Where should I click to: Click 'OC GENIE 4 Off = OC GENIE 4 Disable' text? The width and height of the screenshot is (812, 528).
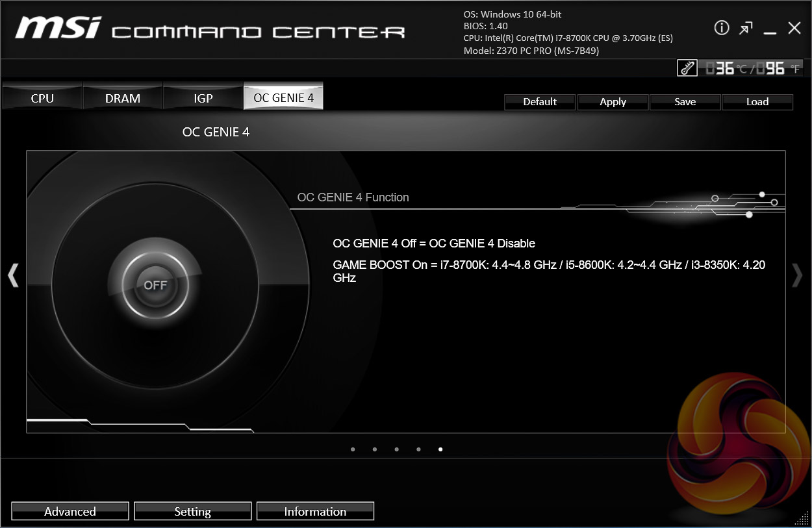[x=434, y=244]
